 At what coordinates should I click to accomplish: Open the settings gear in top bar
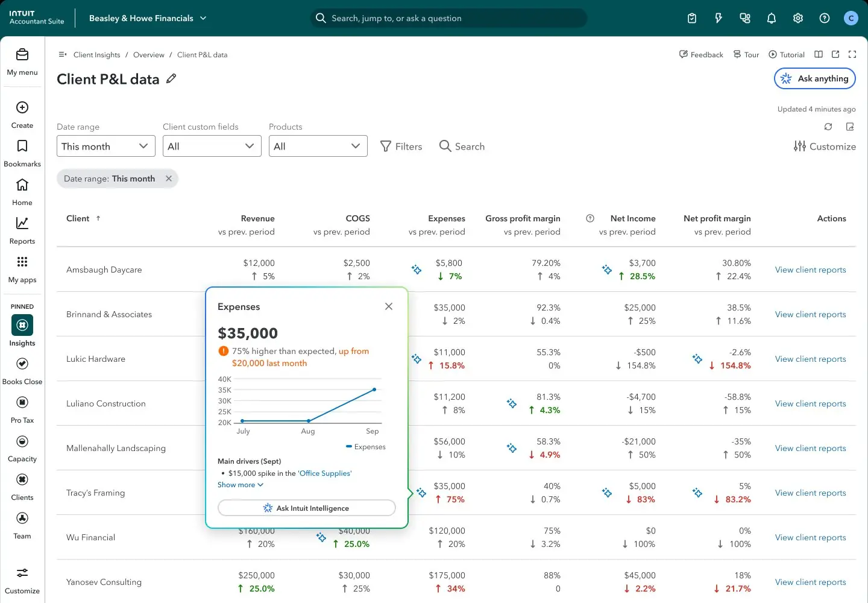[798, 18]
